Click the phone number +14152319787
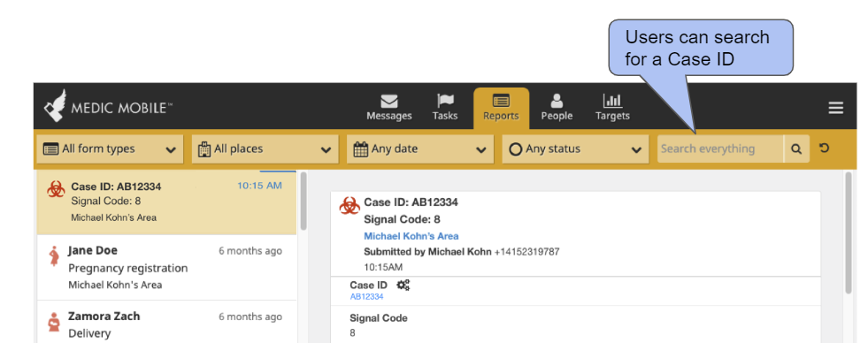 pyautogui.click(x=527, y=252)
